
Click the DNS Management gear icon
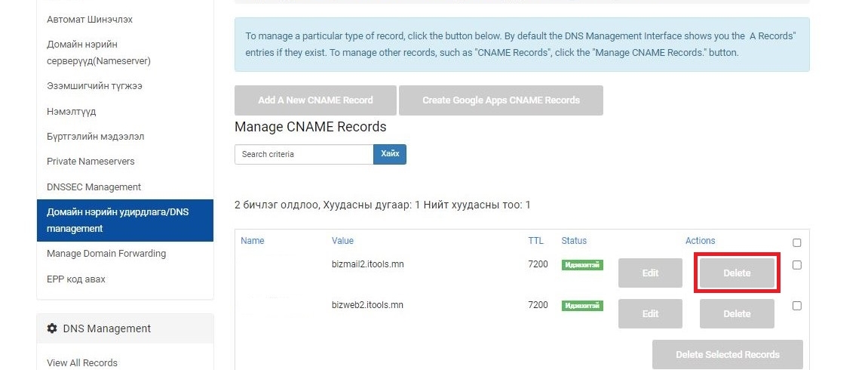coord(52,328)
